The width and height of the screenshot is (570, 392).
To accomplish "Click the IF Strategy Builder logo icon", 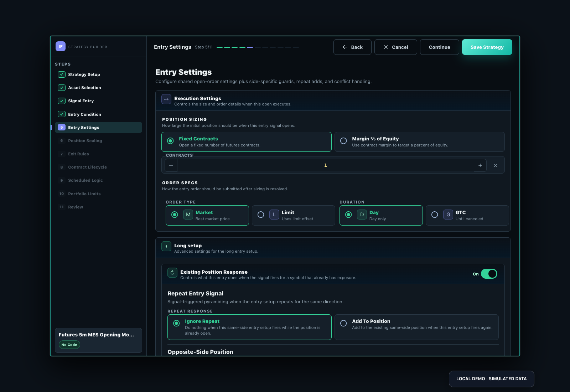I will tap(61, 47).
